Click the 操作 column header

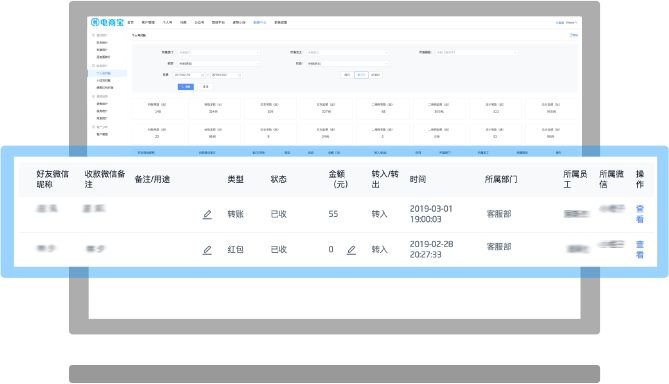click(x=640, y=179)
